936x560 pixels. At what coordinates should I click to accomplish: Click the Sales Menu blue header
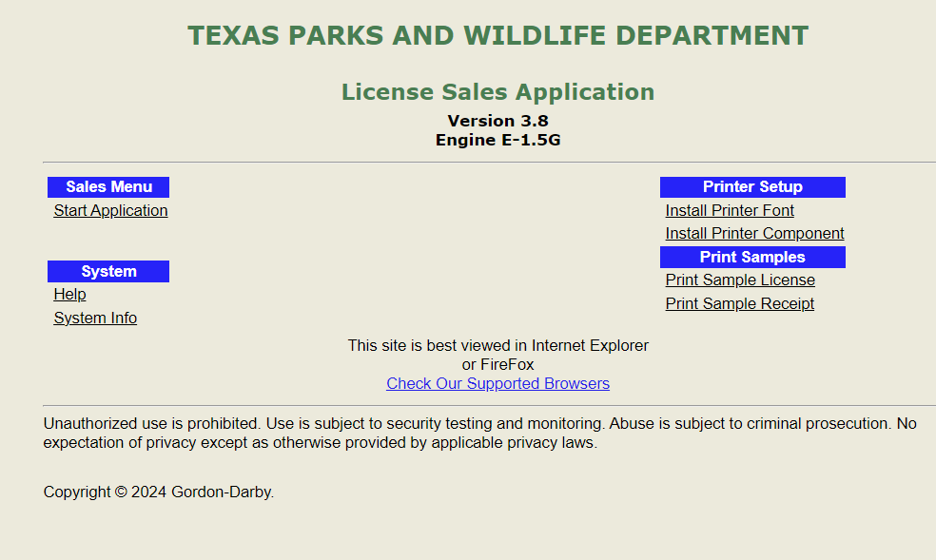108,187
